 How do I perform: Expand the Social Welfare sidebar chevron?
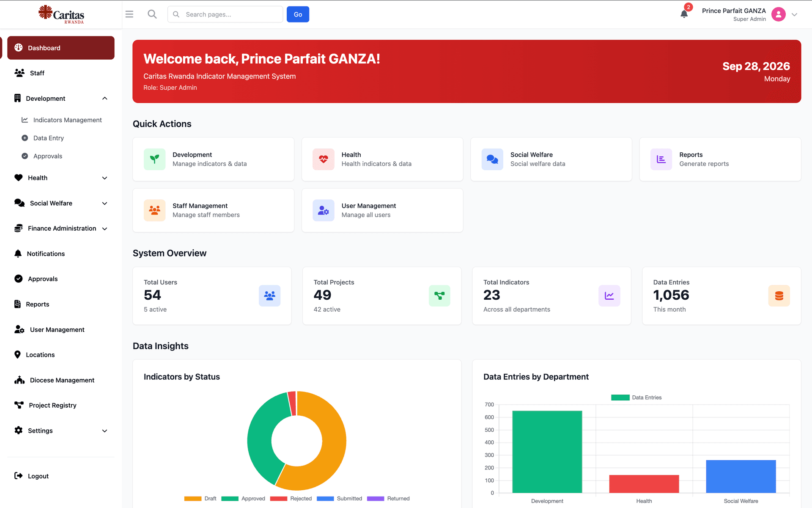105,203
